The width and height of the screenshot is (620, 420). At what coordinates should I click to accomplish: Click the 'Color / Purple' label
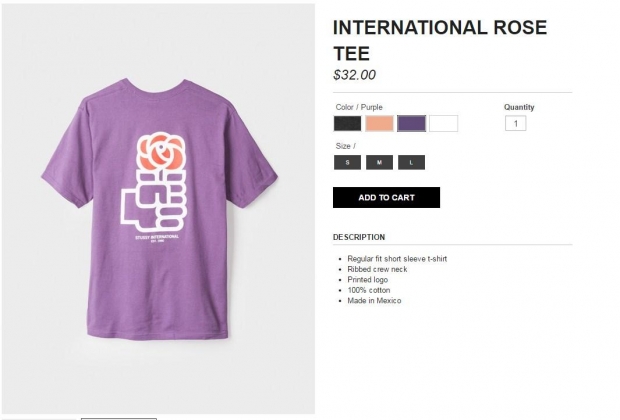[358, 107]
